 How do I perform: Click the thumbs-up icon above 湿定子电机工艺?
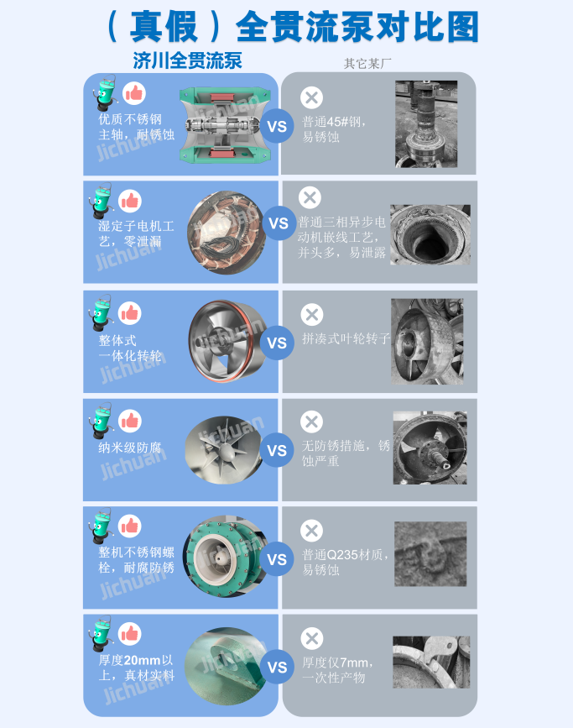(130, 201)
